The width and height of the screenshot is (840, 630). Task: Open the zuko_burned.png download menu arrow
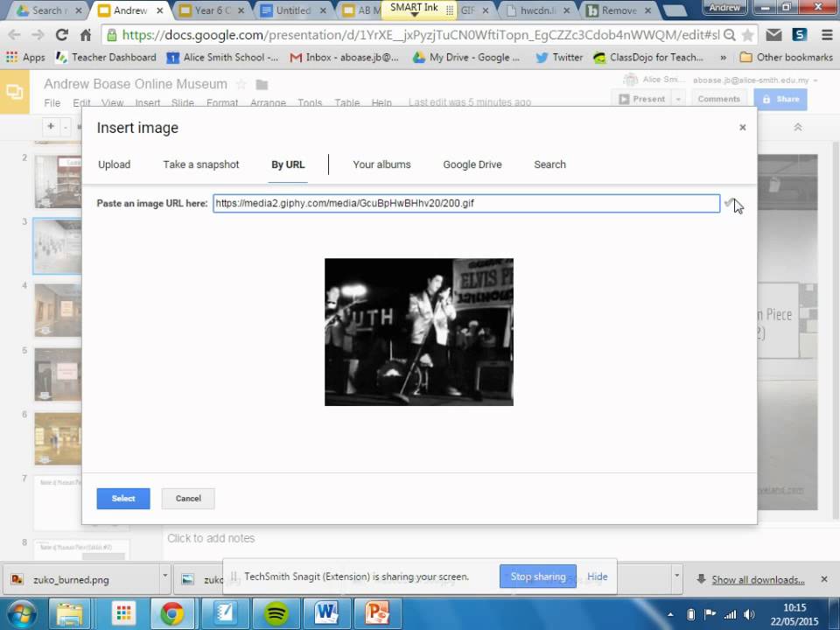pyautogui.click(x=165, y=577)
